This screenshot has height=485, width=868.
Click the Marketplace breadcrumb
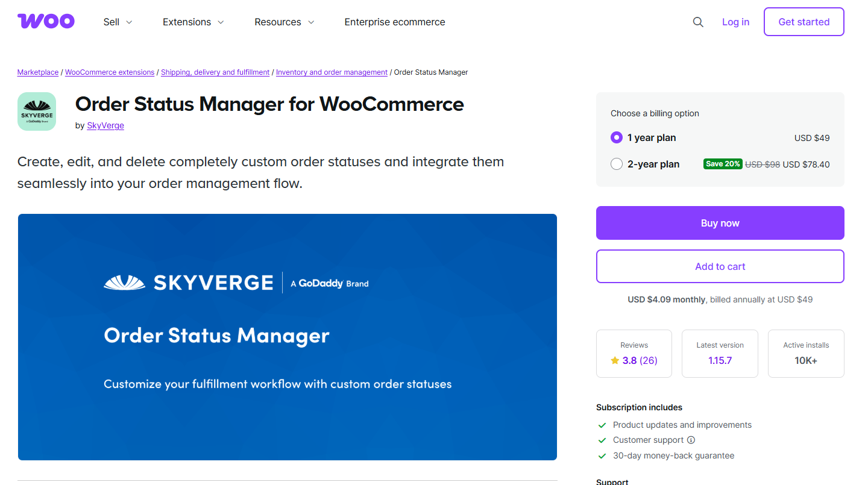tap(37, 72)
